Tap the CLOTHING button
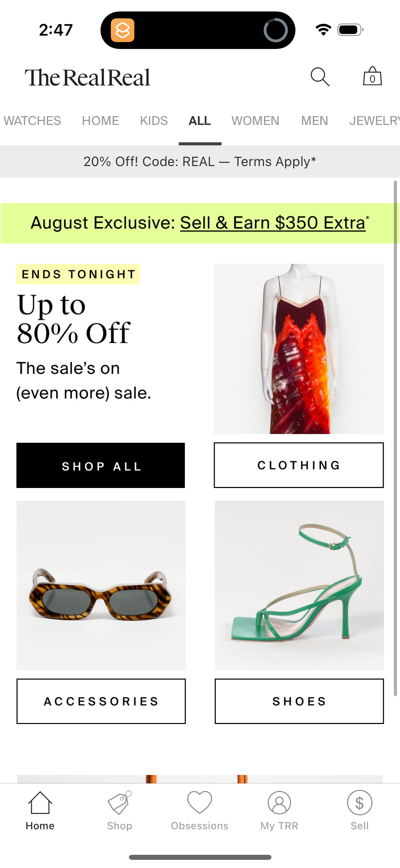The height and width of the screenshot is (868, 400). [x=299, y=465]
